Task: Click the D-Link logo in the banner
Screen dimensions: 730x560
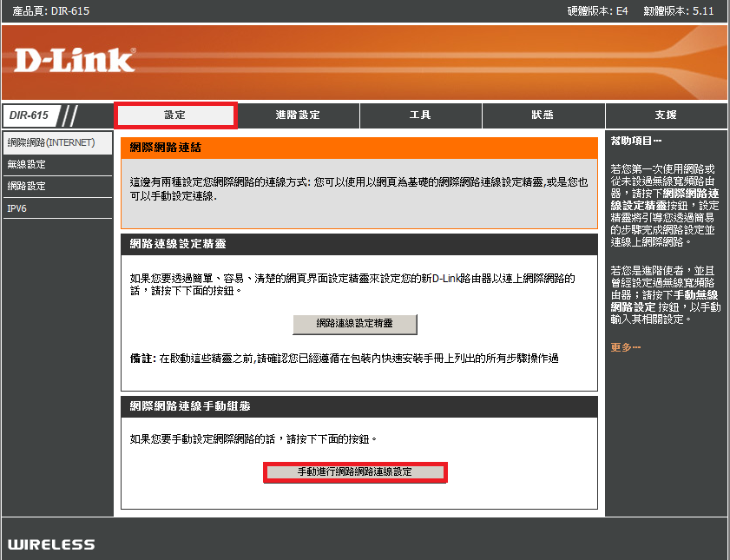Action: coord(75,60)
